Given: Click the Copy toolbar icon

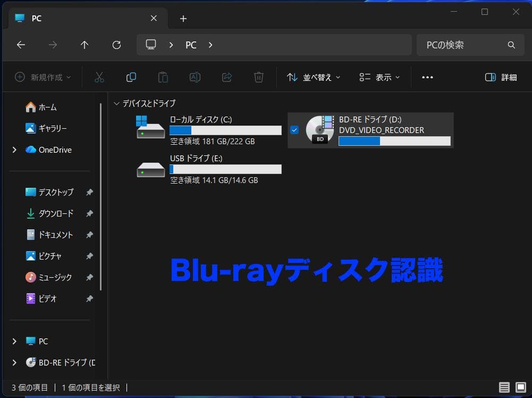Looking at the screenshot, I should click(x=131, y=77).
